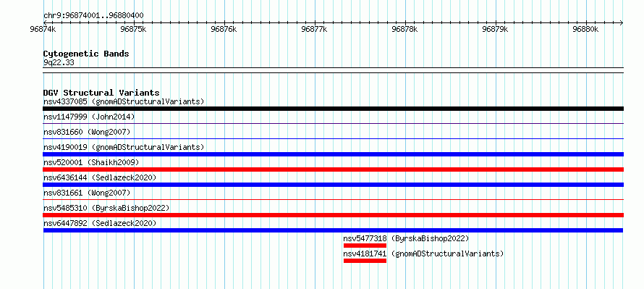Select the black nsv4337085 gnomAD variant bar
This screenshot has width=644, height=289.
[333, 109]
